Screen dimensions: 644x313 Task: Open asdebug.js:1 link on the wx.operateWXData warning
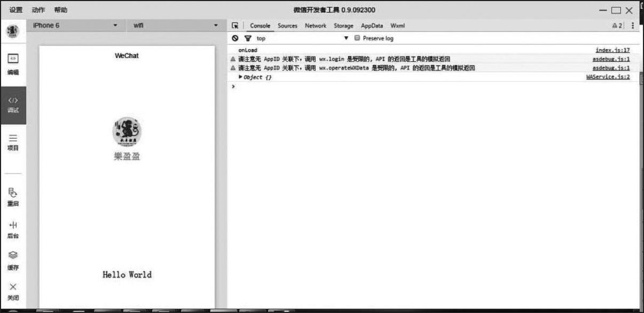[611, 68]
